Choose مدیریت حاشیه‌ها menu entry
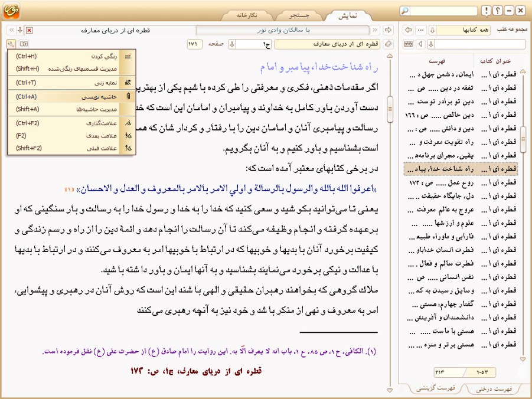Image resolution: width=532 pixels, height=399 pixels. (x=71, y=109)
